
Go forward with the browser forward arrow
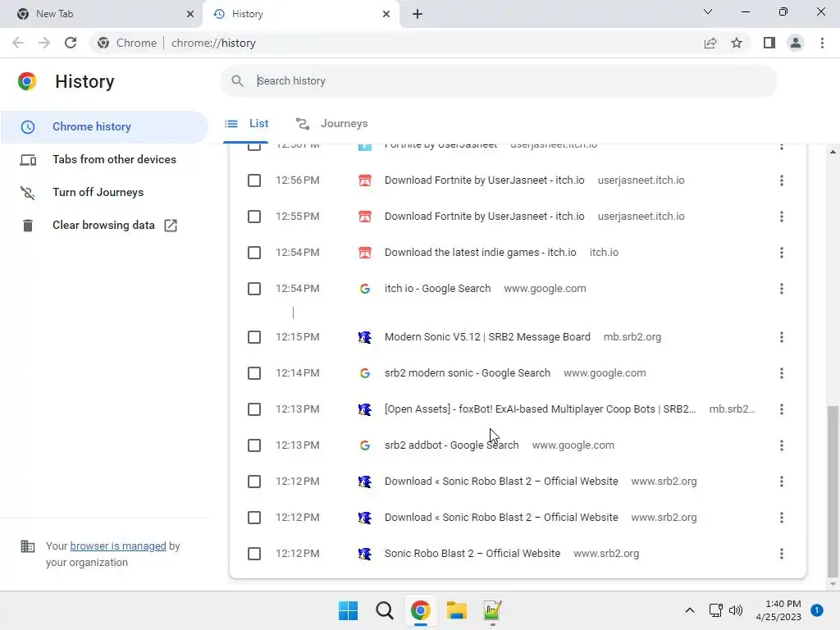coord(44,43)
